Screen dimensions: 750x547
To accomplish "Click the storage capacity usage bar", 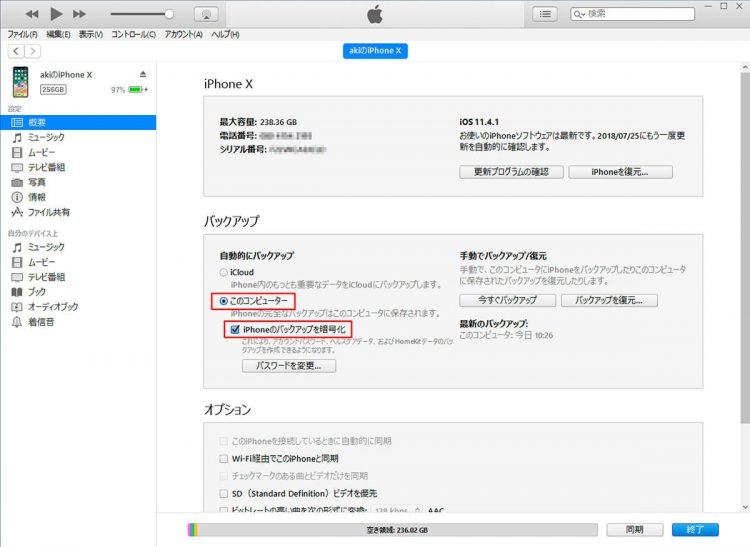I will pyautogui.click(x=393, y=530).
